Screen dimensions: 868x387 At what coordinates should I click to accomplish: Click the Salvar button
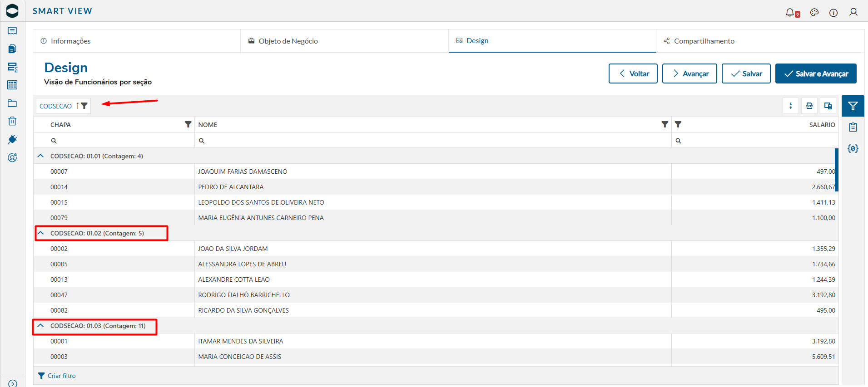[x=746, y=73]
